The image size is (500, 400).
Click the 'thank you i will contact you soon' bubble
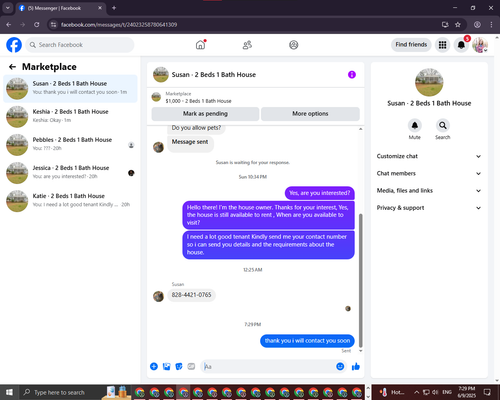pyautogui.click(x=307, y=341)
